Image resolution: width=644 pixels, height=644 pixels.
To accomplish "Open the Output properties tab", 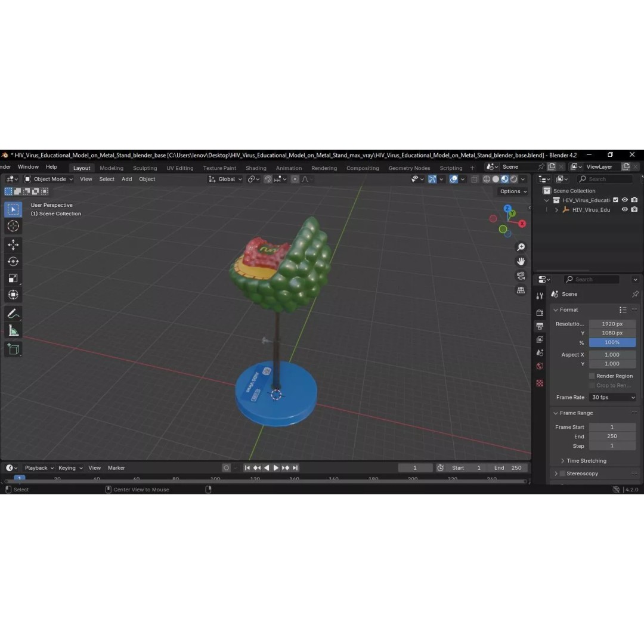I will point(540,326).
